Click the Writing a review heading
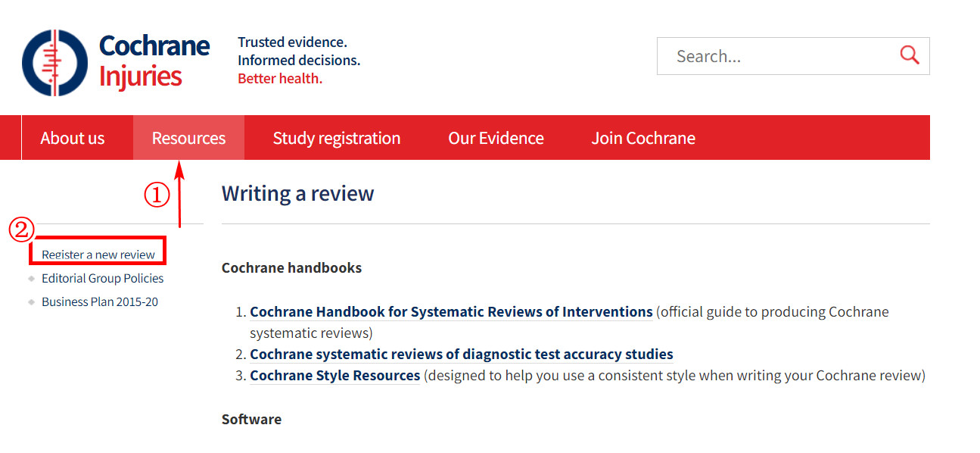This screenshot has width=980, height=453. click(x=298, y=193)
